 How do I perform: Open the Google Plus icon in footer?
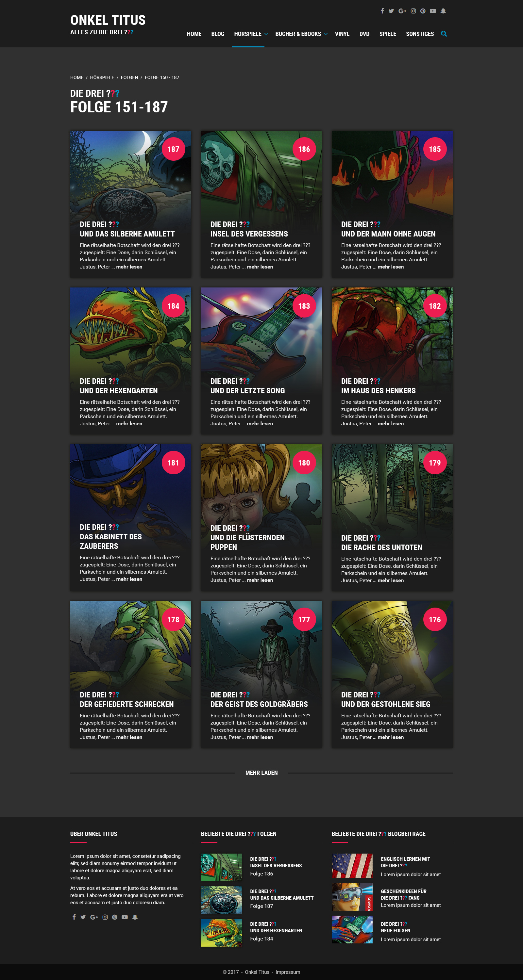(94, 917)
